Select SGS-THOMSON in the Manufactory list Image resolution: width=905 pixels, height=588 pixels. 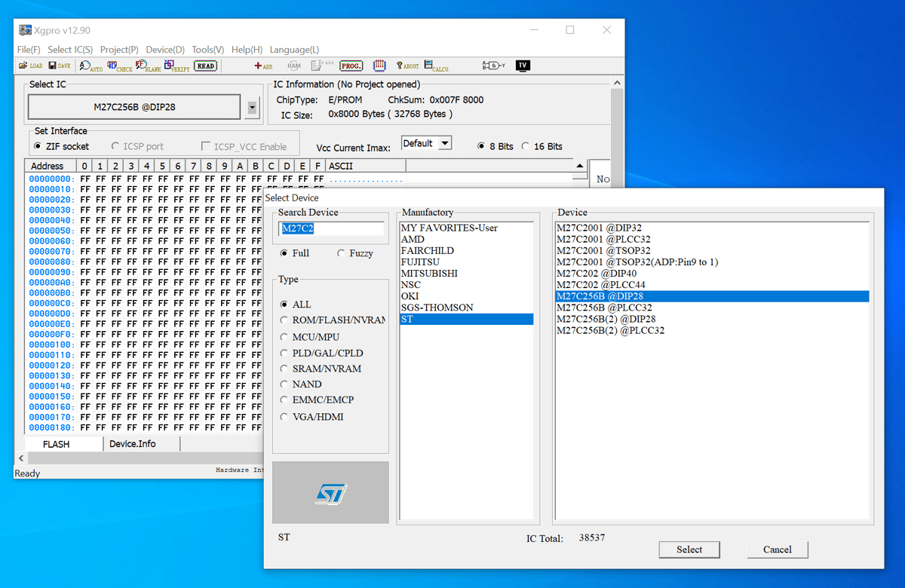[x=466, y=308]
